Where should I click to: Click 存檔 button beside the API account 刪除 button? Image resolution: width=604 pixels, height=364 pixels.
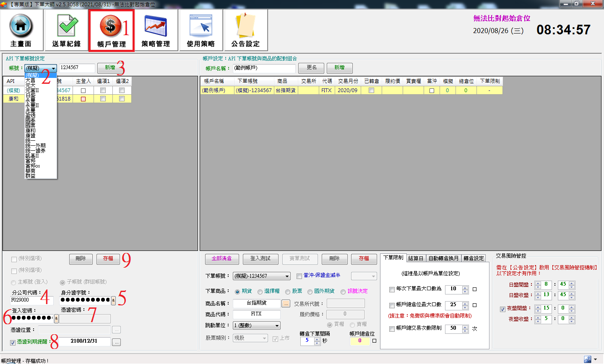click(108, 259)
